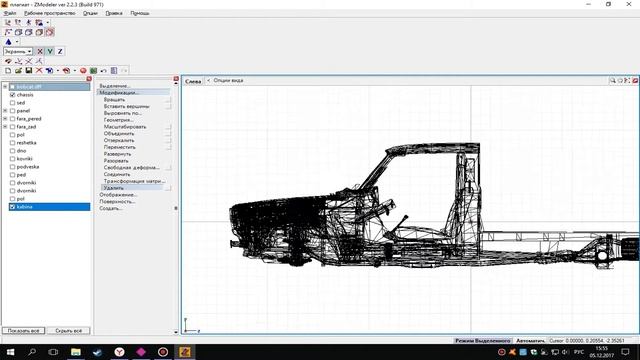This screenshot has height=360, width=640.
Task: Click the Open file folder icon
Action: (x=18, y=71)
